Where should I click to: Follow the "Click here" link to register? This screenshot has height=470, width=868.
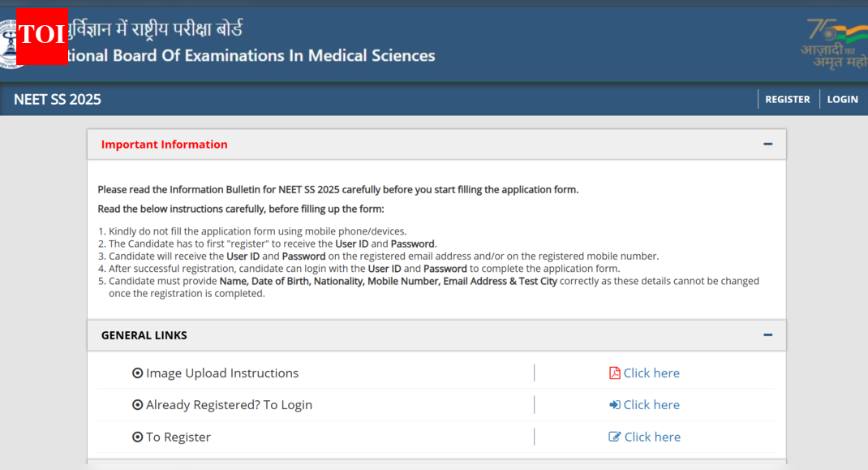coord(652,437)
